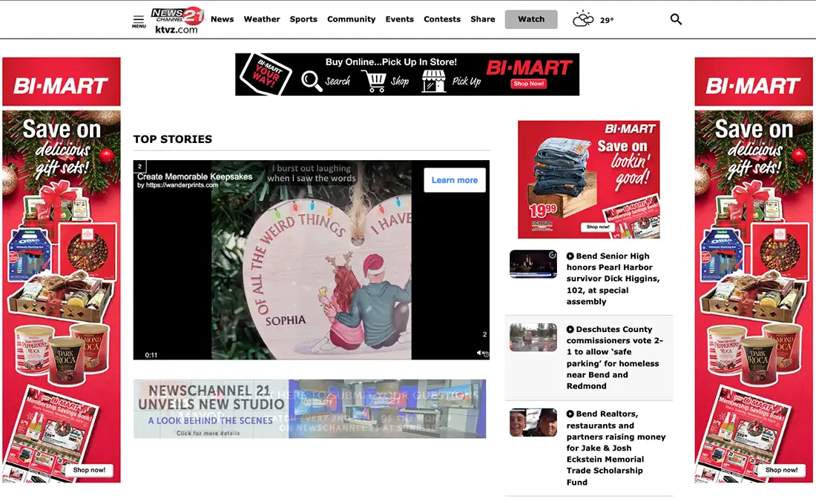Viewport: 816px width, 504px height.
Task: View the weather cloud icon
Action: (x=583, y=19)
